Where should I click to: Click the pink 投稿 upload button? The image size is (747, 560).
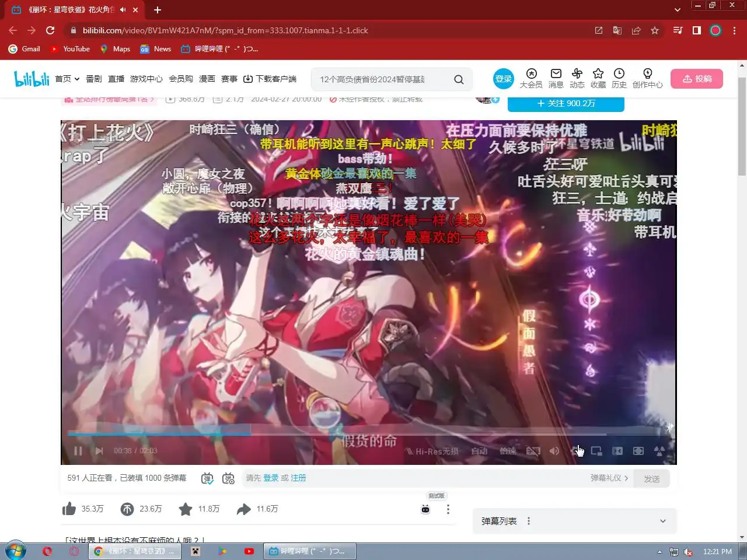click(x=697, y=79)
